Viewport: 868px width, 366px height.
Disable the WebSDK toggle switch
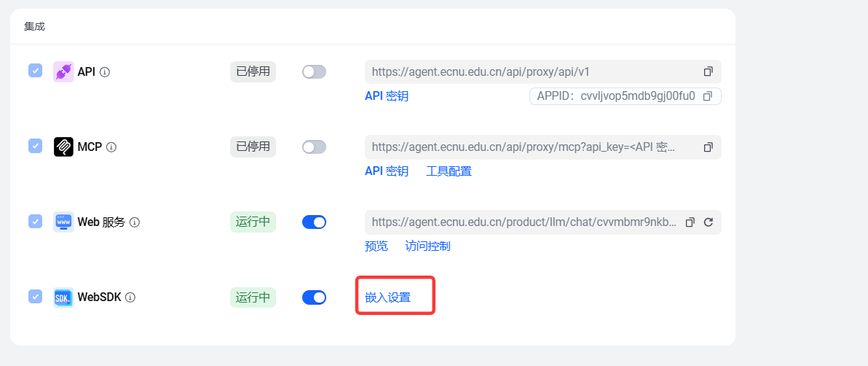[x=314, y=297]
